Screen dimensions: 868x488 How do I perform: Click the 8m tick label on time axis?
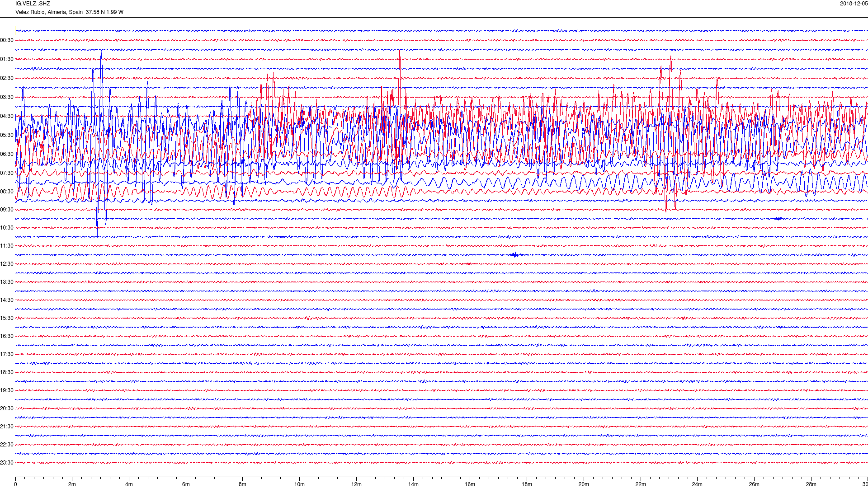243,484
